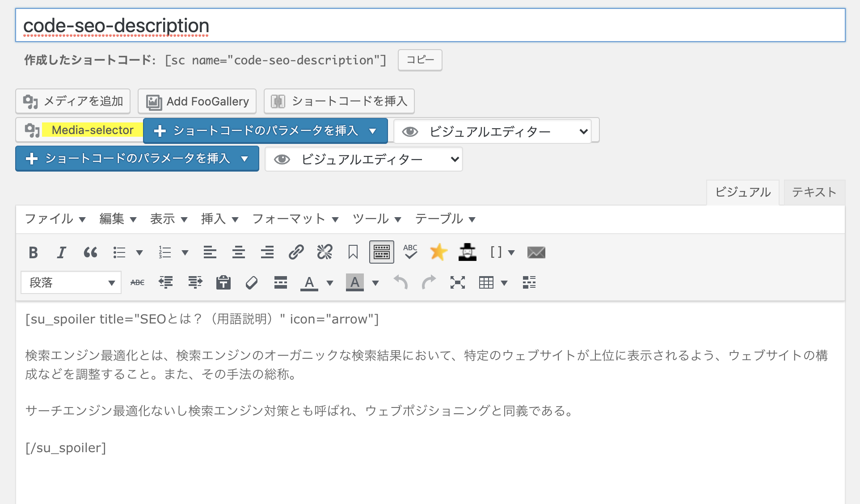The width and height of the screenshot is (860, 504).
Task: Click メディアを追加 button
Action: coord(73,101)
